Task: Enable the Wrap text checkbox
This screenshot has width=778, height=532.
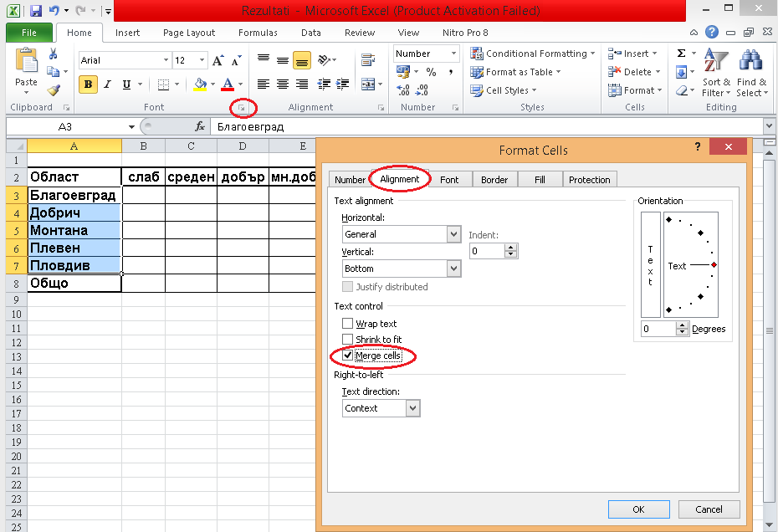Action: [348, 324]
